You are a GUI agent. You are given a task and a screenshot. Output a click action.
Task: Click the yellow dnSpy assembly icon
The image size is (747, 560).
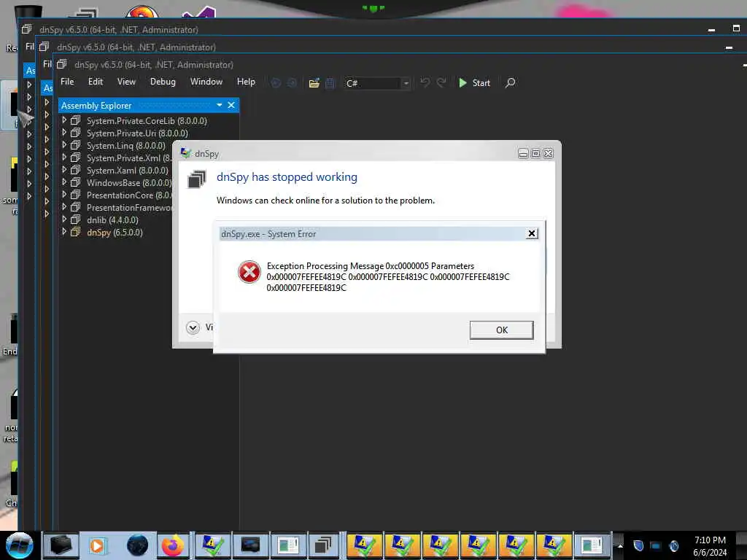[76, 232]
